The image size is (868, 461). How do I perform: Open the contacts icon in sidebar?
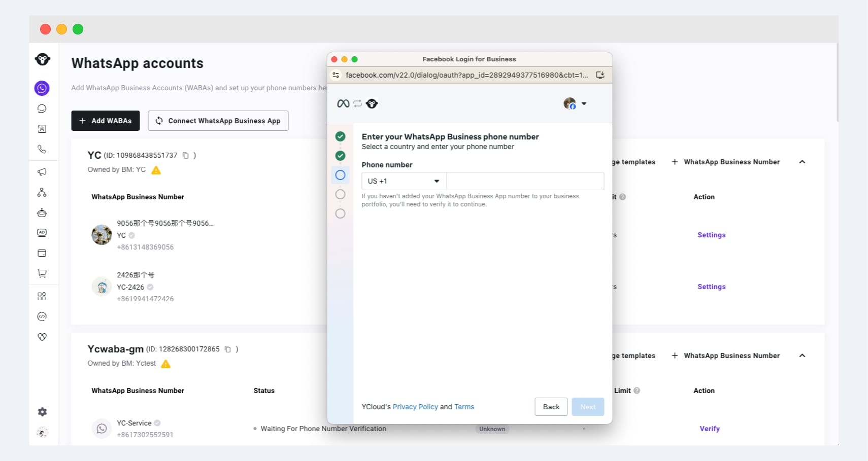42,129
